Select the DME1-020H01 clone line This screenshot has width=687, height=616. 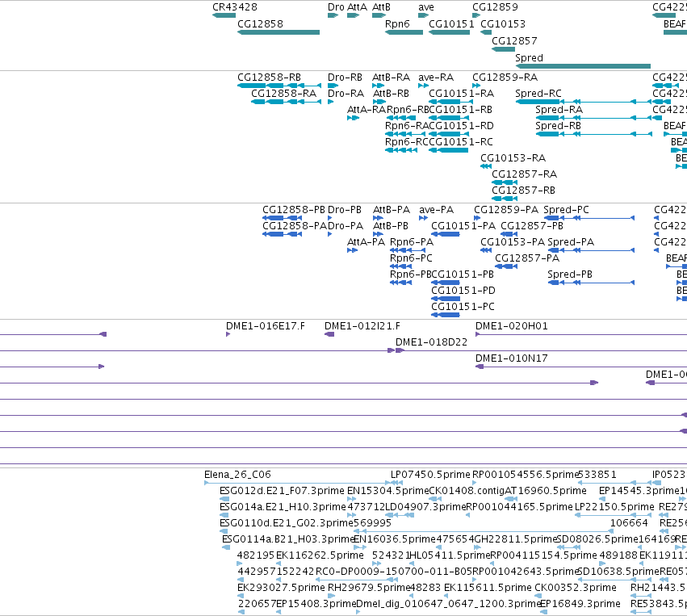coord(581,335)
